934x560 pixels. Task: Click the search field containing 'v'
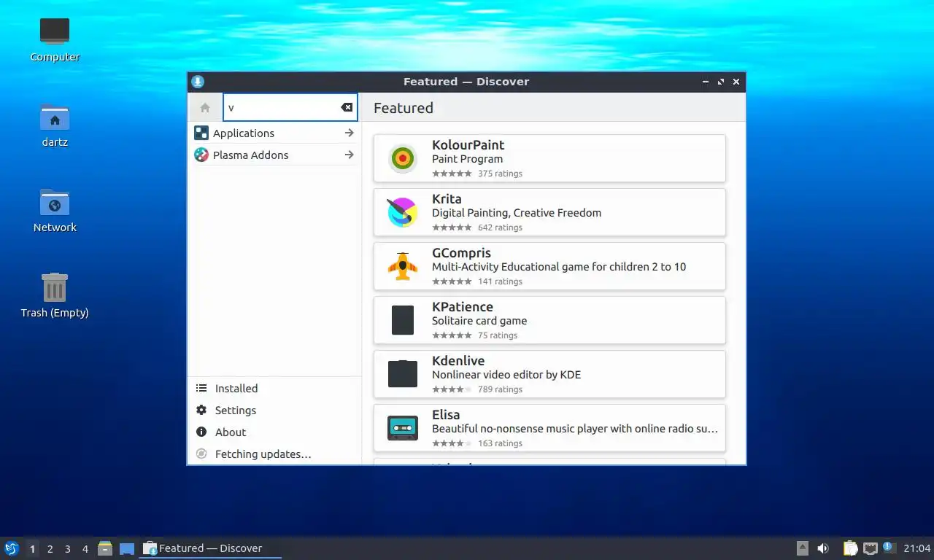point(290,107)
